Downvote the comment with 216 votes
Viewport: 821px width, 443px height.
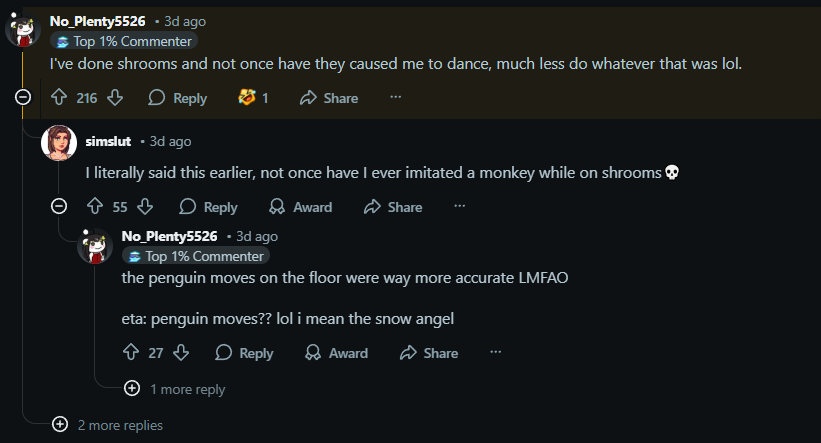(x=115, y=98)
